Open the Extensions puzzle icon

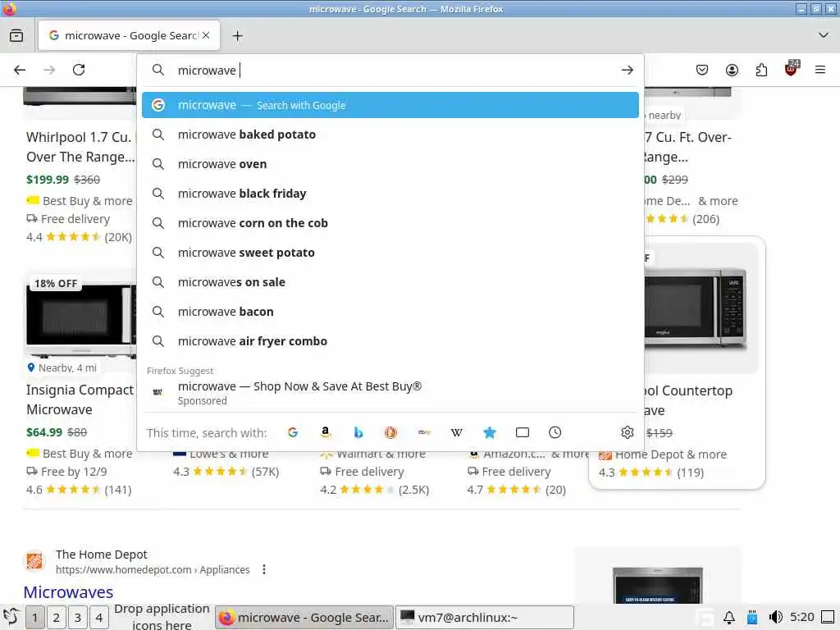761,71
